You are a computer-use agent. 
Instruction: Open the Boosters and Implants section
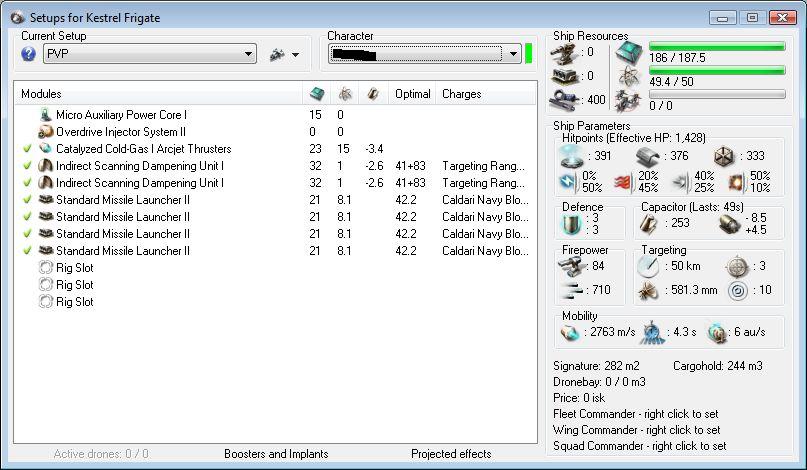tap(276, 454)
